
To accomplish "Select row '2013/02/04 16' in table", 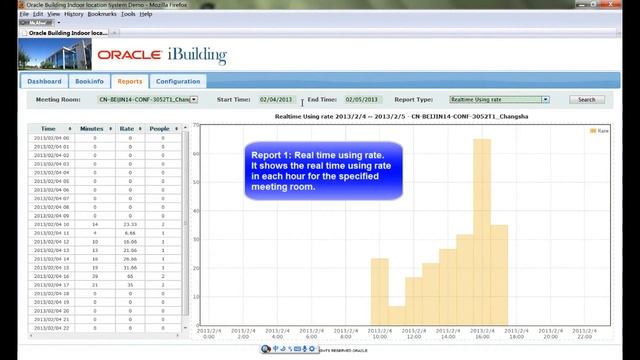I will pyautogui.click(x=104, y=276).
